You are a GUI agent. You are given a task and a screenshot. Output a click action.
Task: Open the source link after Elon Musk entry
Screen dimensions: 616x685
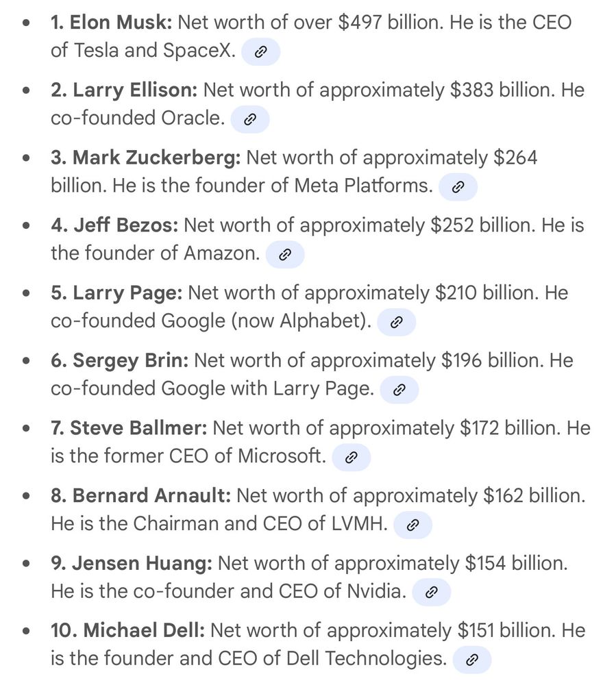point(260,52)
